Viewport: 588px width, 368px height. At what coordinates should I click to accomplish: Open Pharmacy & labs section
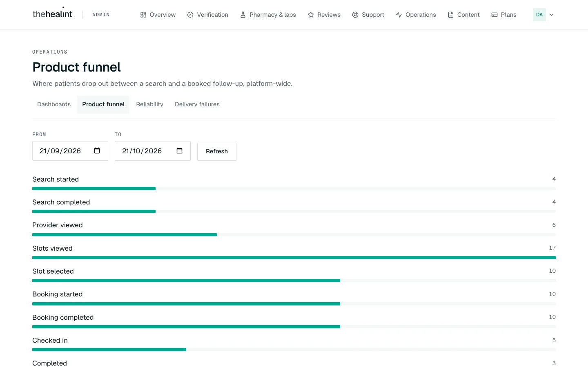pyautogui.click(x=268, y=15)
